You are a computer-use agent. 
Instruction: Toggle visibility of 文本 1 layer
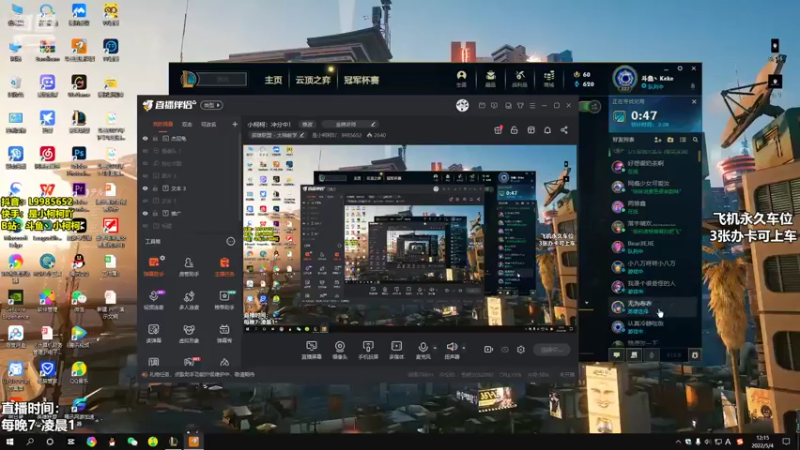click(145, 201)
